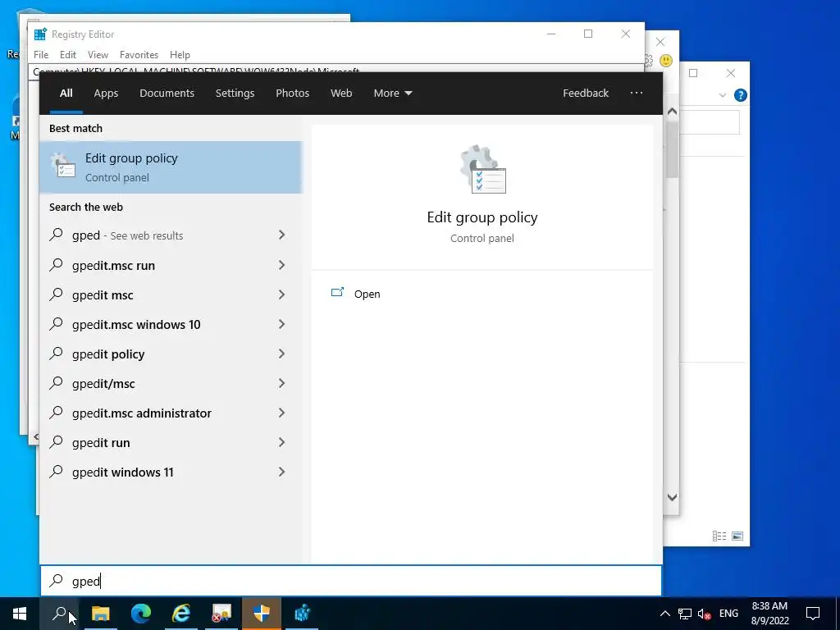840x630 pixels.
Task: Open File Explorer from the taskbar
Action: point(100,614)
